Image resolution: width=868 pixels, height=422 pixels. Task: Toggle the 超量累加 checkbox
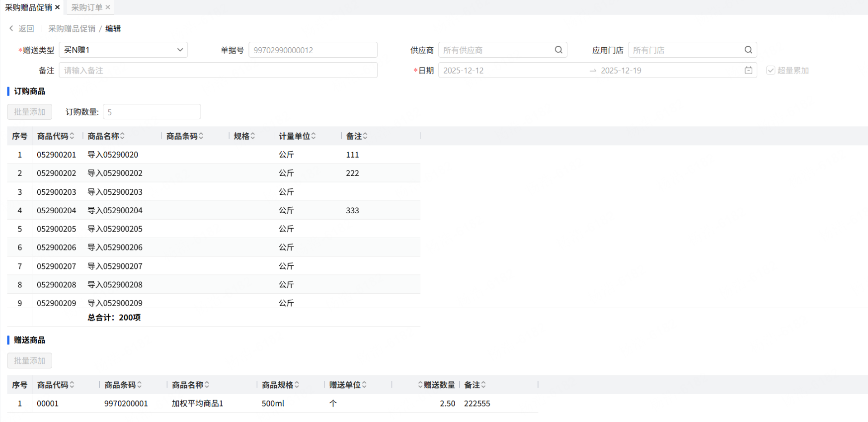point(771,71)
